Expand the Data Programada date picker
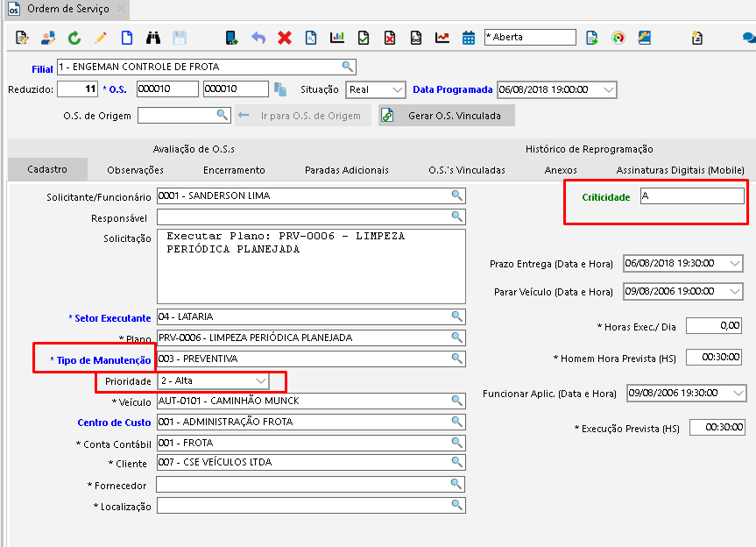The height and width of the screenshot is (547, 756). click(x=609, y=89)
